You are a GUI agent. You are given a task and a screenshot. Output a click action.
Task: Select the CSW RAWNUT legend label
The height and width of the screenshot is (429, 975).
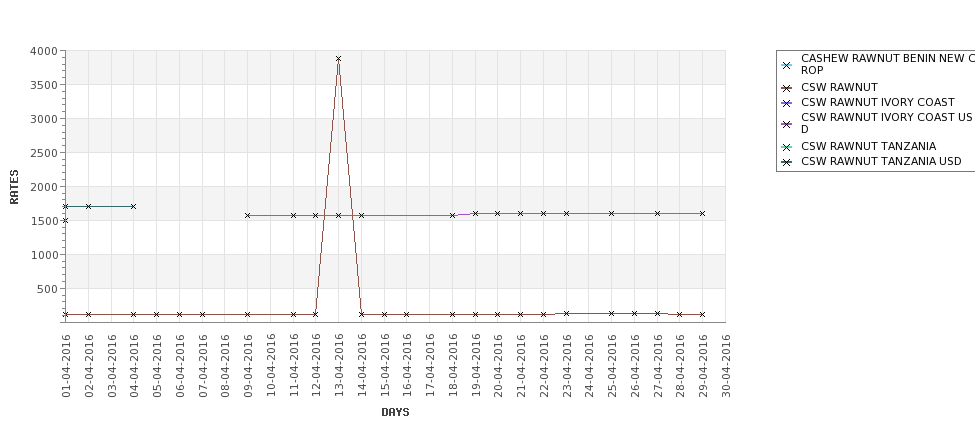click(839, 87)
